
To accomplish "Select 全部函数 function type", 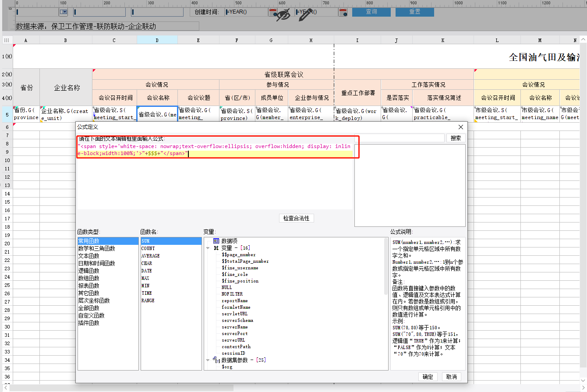I will [x=108, y=308].
